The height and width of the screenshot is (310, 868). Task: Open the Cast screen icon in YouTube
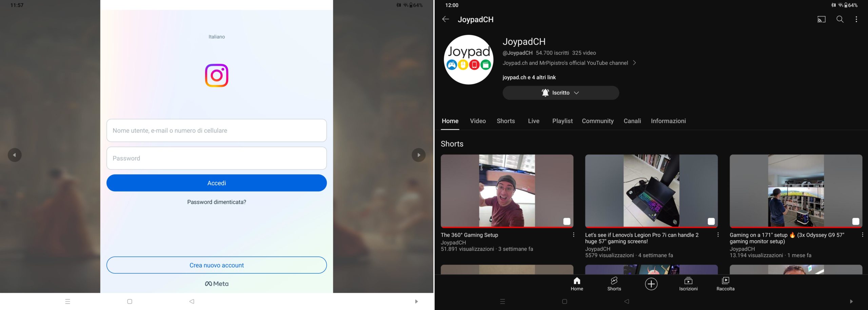pyautogui.click(x=821, y=19)
